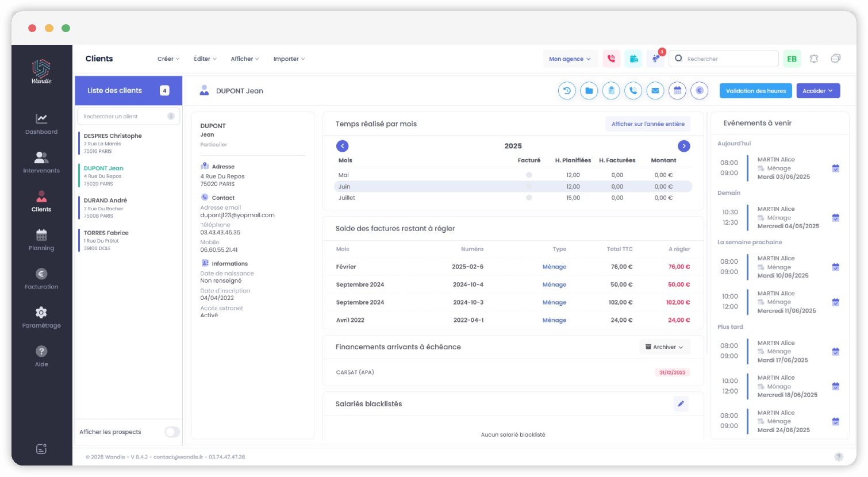Click the Facturé indicator for Mai
Image resolution: width=868 pixels, height=477 pixels.
click(529, 175)
